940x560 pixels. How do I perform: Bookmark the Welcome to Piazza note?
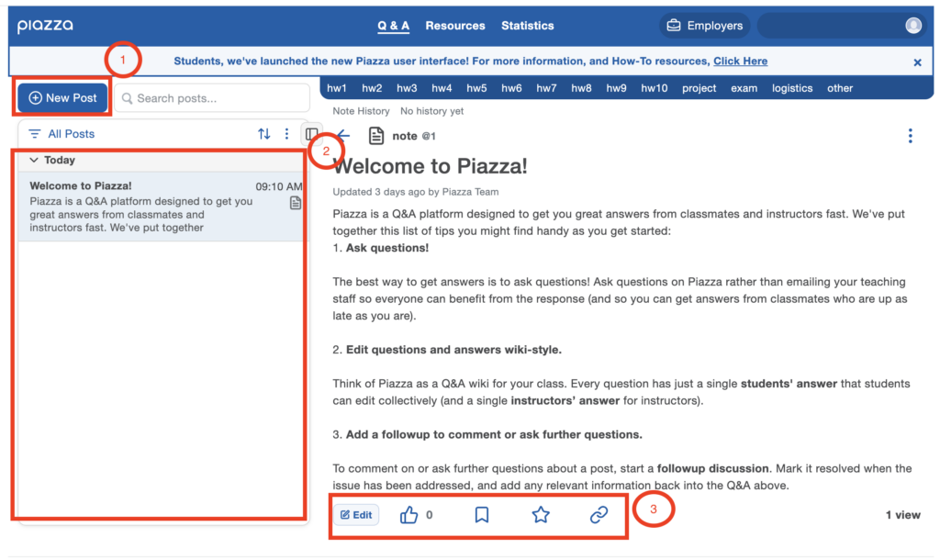pos(481,515)
